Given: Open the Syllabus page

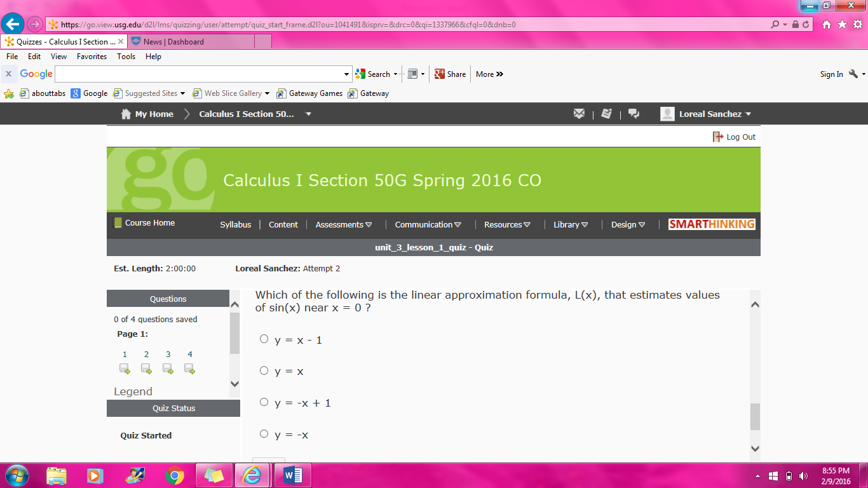Looking at the screenshot, I should (x=236, y=224).
